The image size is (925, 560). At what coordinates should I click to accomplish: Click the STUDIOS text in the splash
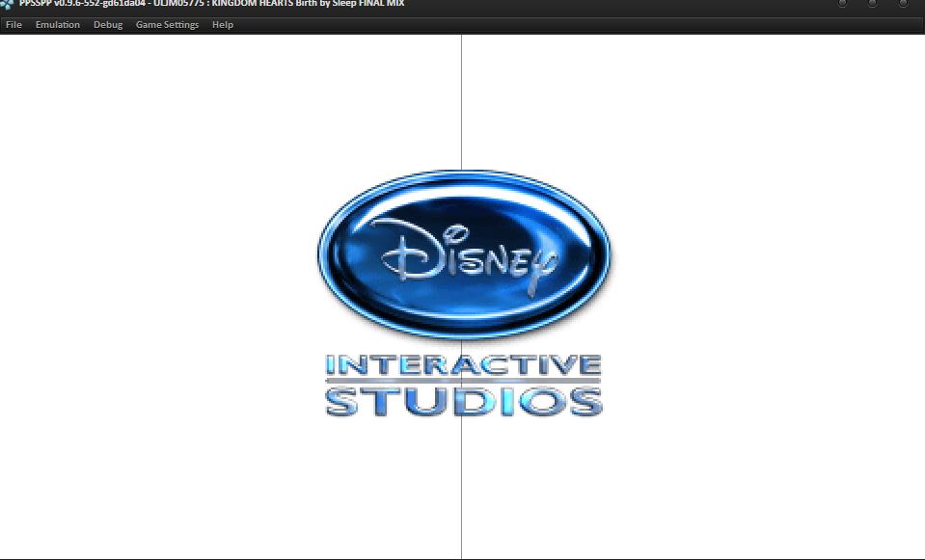pos(463,400)
